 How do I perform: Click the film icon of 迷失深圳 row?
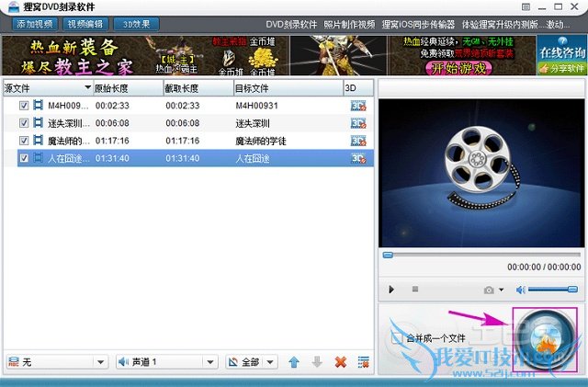(38, 122)
